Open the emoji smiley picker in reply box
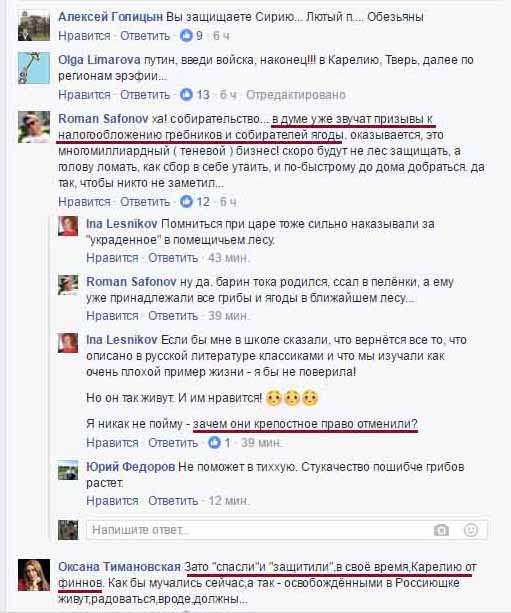Image resolution: width=511 pixels, height=613 pixels. coord(471,530)
